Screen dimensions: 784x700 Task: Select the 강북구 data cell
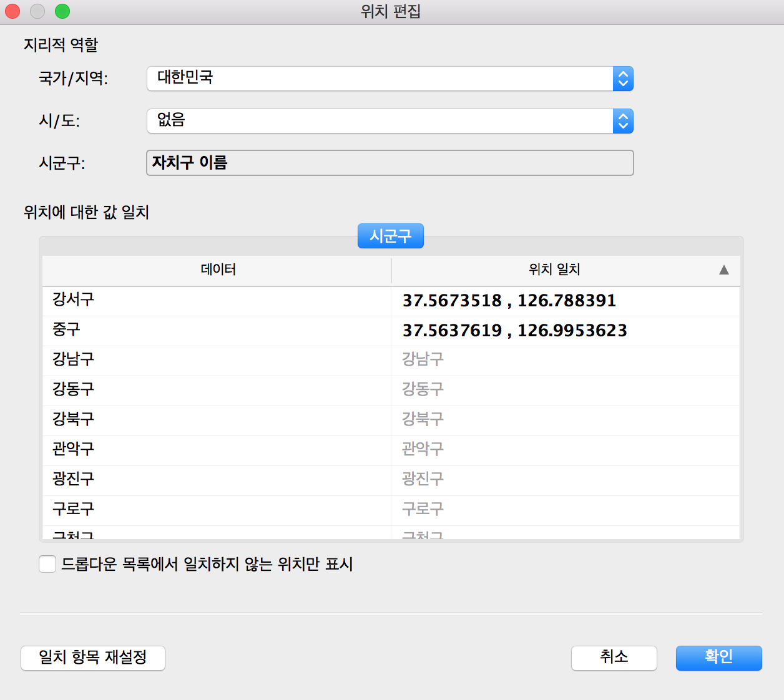(x=217, y=420)
